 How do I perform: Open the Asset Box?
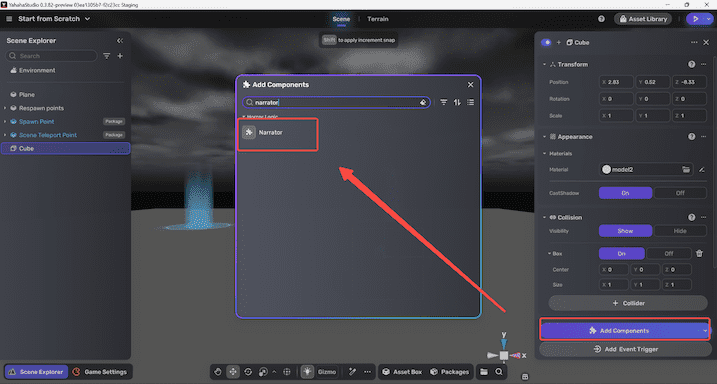tap(402, 372)
